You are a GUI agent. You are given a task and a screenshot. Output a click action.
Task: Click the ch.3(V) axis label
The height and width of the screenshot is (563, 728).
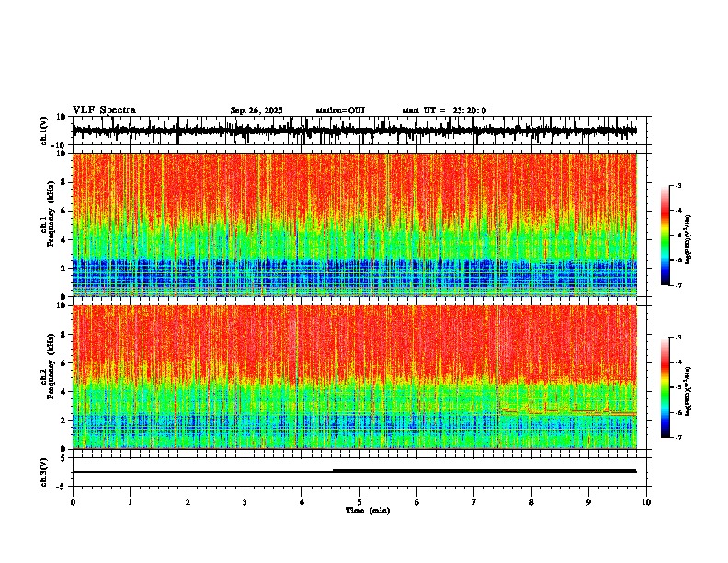44,472
